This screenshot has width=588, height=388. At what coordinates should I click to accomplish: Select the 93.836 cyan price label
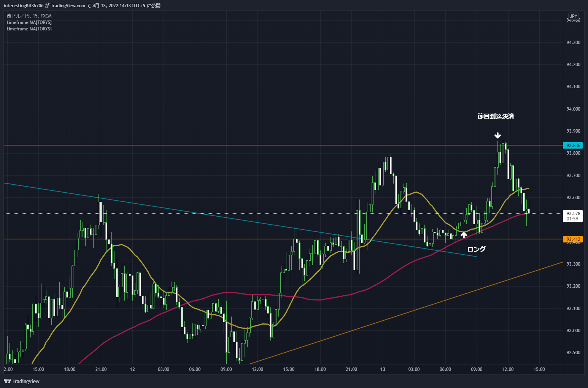click(573, 146)
